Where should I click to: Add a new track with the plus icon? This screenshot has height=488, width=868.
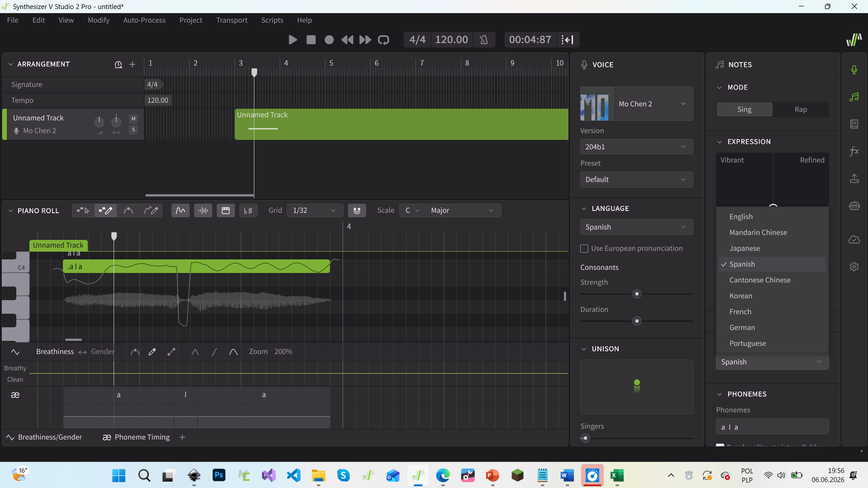tap(133, 64)
